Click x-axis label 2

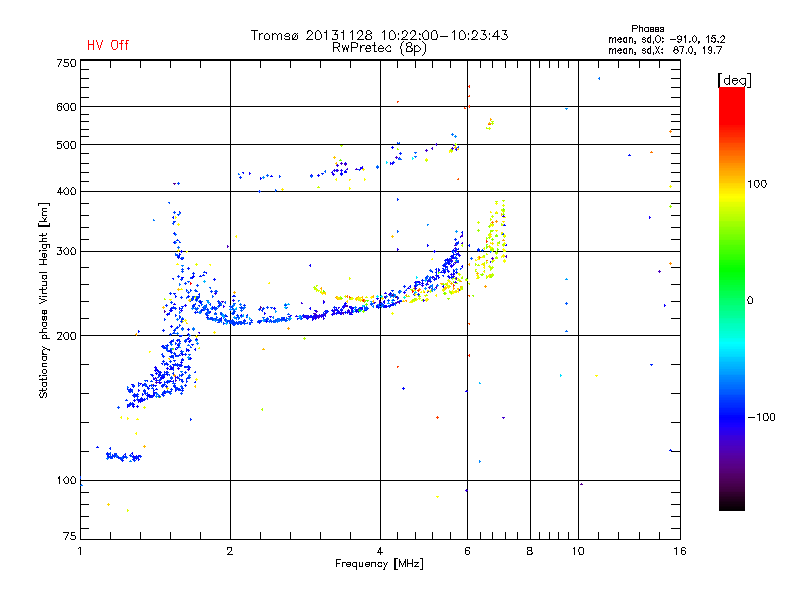coord(230,551)
